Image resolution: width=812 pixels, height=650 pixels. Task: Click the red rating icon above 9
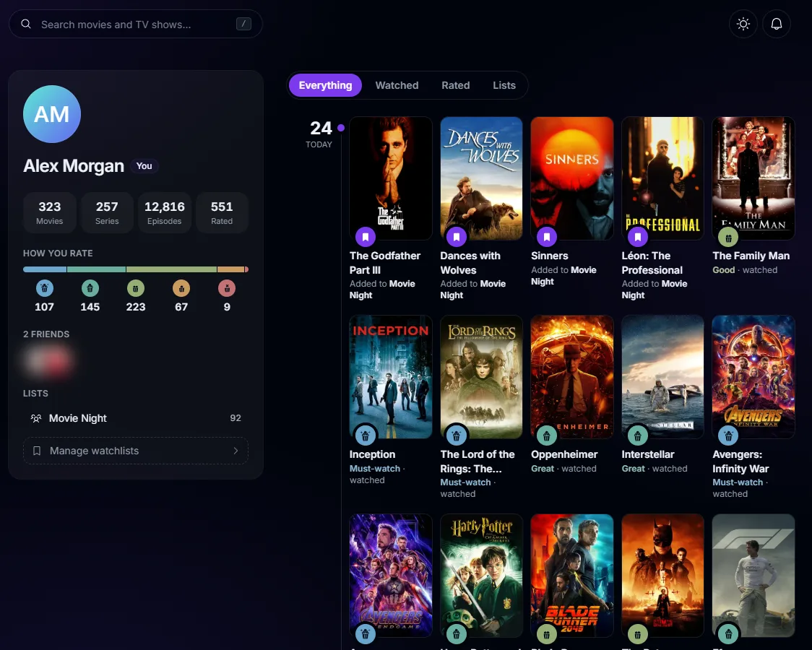(x=227, y=287)
